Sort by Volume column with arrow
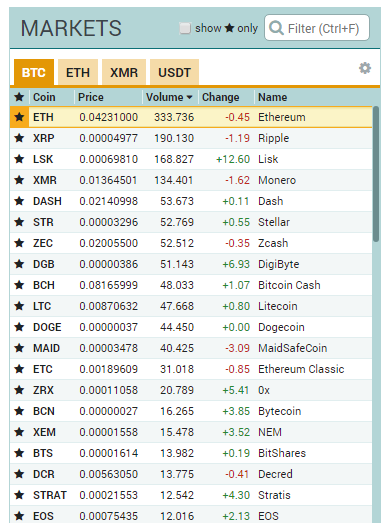388x523 pixels. [x=169, y=97]
